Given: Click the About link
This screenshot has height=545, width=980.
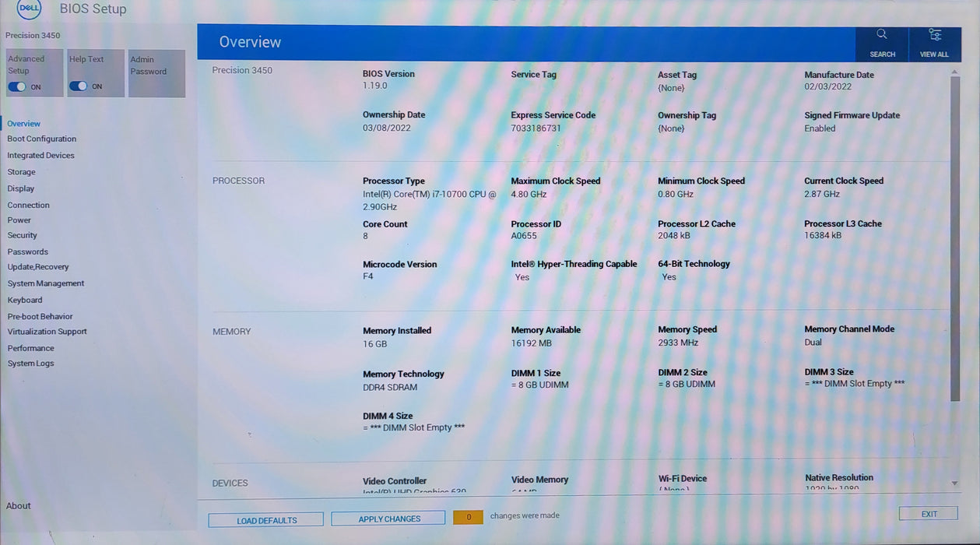Looking at the screenshot, I should [19, 506].
